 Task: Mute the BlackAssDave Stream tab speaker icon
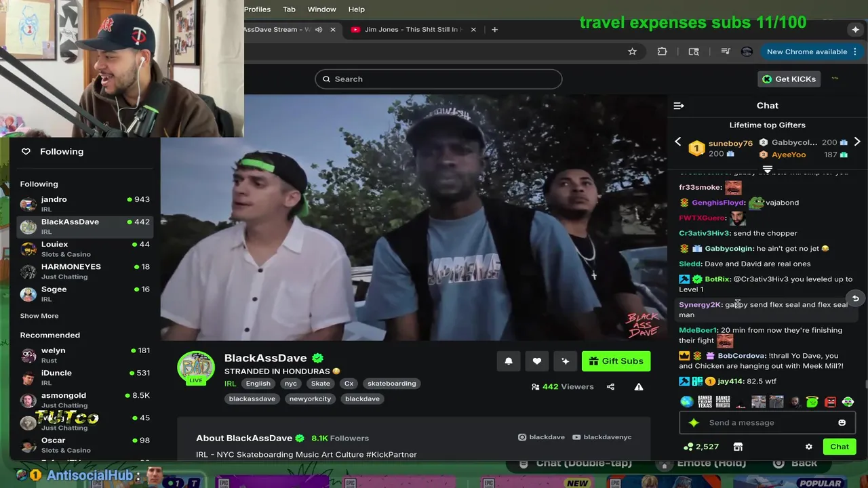coord(319,30)
